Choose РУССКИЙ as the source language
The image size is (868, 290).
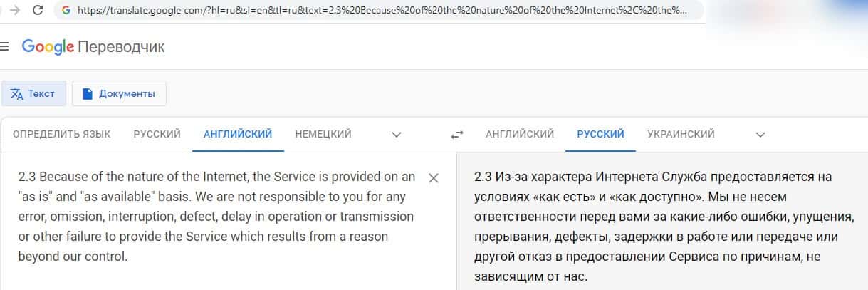click(x=157, y=134)
